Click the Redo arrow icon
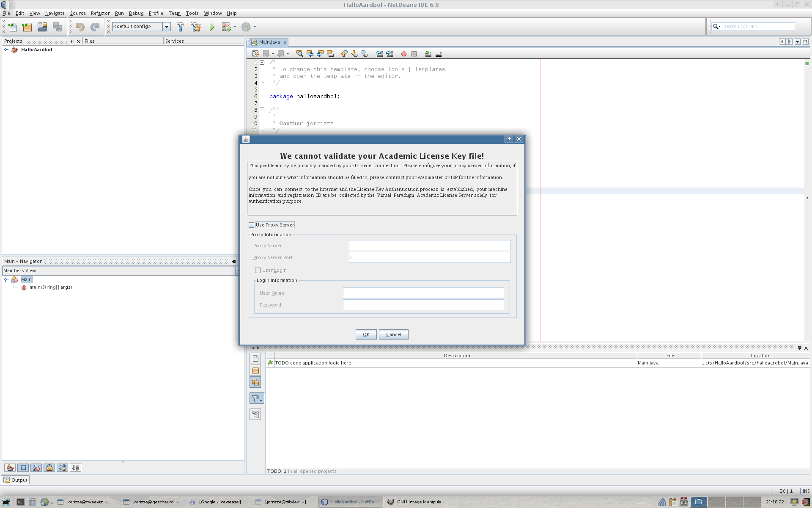 pyautogui.click(x=95, y=27)
